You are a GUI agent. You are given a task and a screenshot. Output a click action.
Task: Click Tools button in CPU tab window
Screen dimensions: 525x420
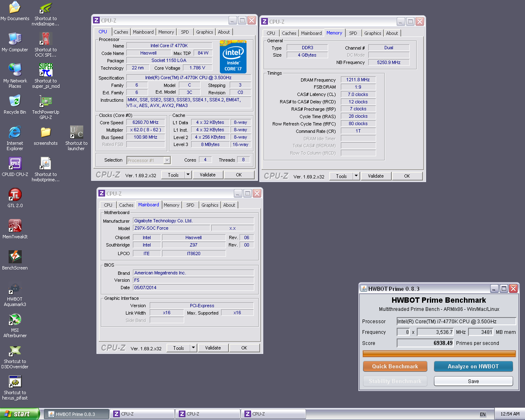[x=173, y=175]
